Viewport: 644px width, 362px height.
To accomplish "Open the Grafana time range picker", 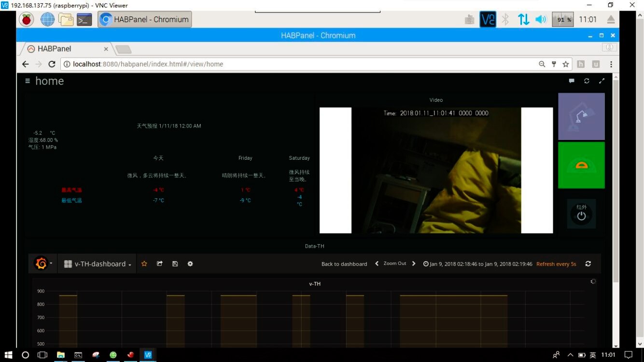I will (x=477, y=264).
